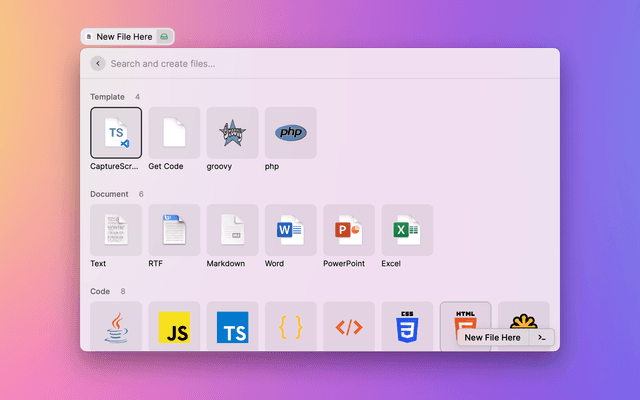This screenshot has height=400, width=640.
Task: Select the CSS3 file icon
Action: [x=407, y=326]
